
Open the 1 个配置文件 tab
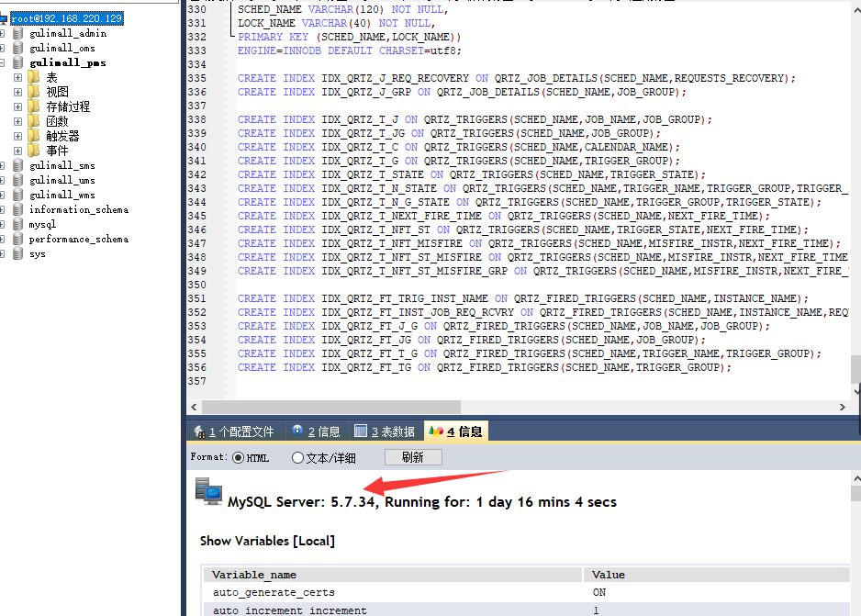point(234,431)
